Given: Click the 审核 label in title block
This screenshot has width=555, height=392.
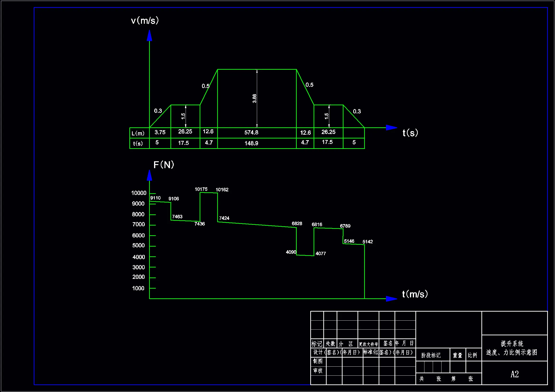Looking at the screenshot, I should click(318, 370).
